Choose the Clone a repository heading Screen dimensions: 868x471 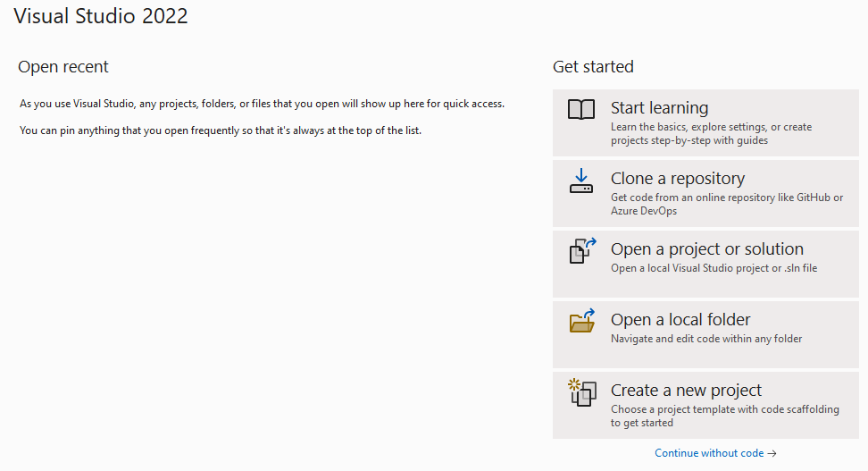point(678,179)
